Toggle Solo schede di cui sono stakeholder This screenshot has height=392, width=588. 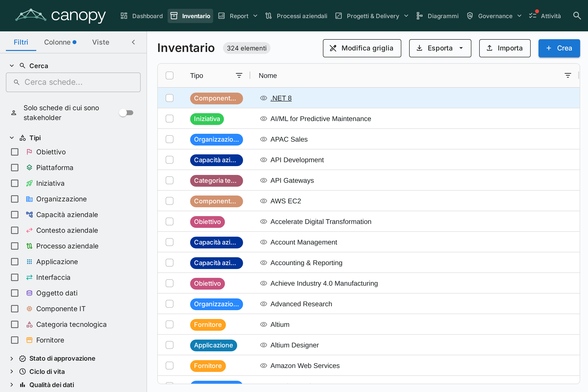pos(126,113)
